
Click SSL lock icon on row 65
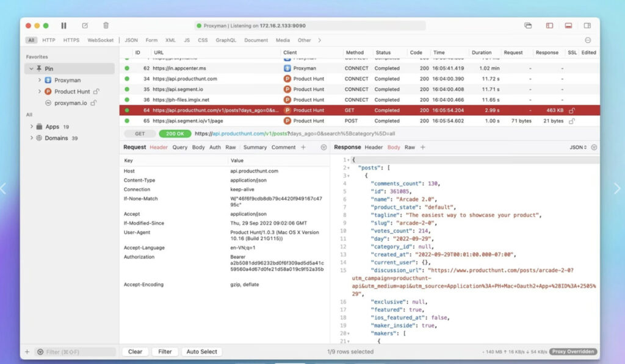pyautogui.click(x=571, y=121)
